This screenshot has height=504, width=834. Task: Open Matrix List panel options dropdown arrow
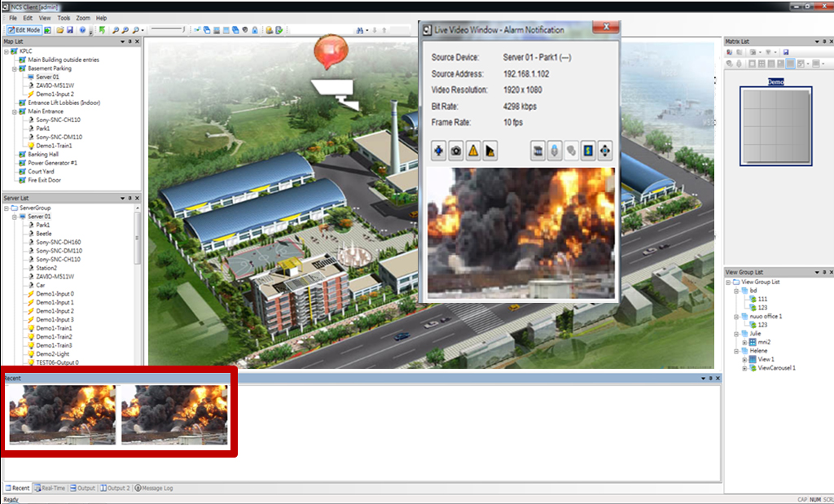817,42
